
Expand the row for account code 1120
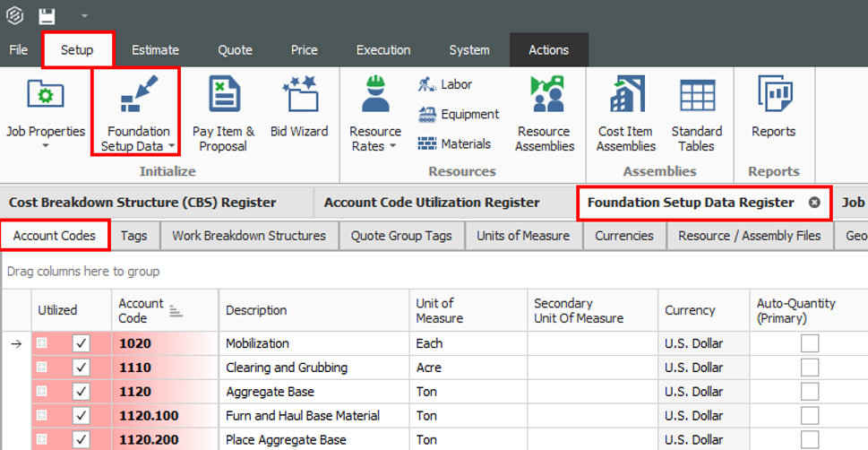click(x=42, y=392)
